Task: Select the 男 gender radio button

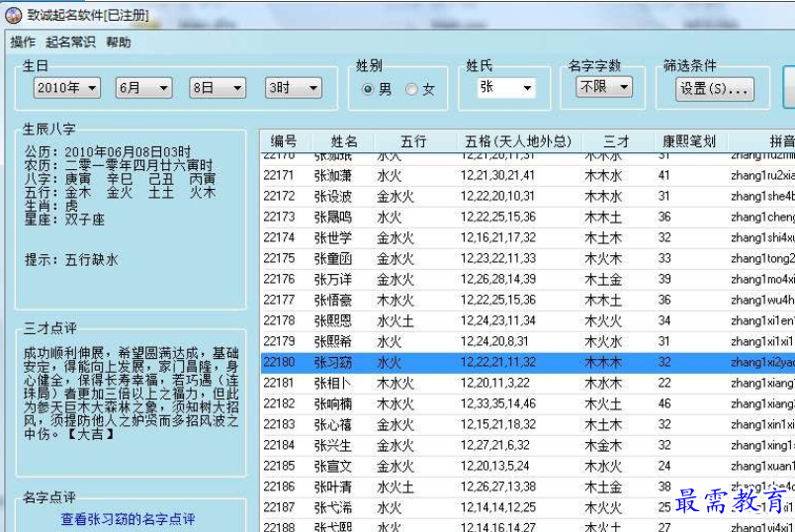Action: point(368,89)
